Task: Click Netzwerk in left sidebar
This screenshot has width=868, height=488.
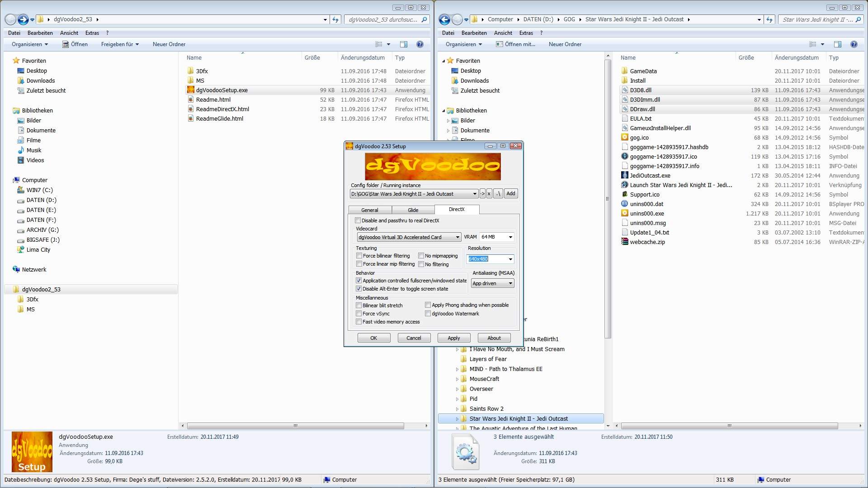Action: 34,269
